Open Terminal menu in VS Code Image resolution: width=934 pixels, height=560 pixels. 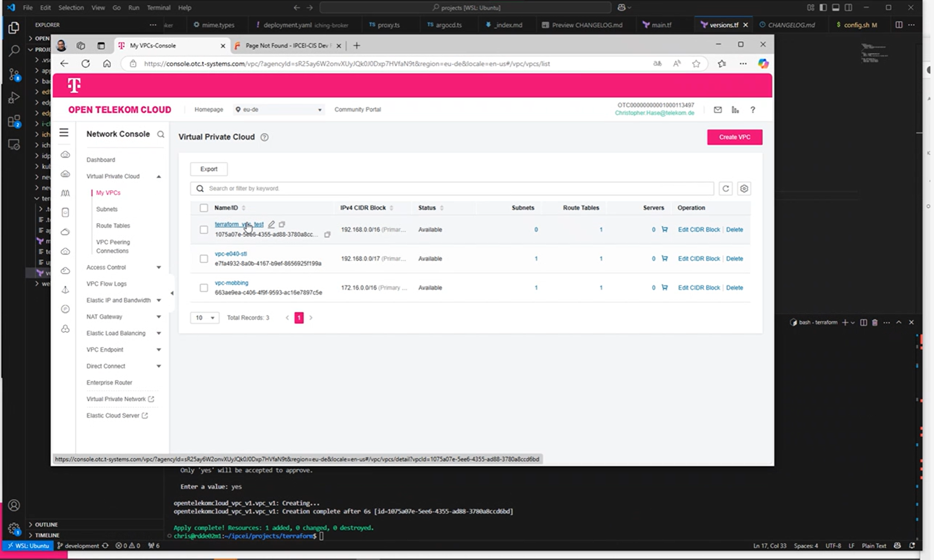(x=158, y=8)
